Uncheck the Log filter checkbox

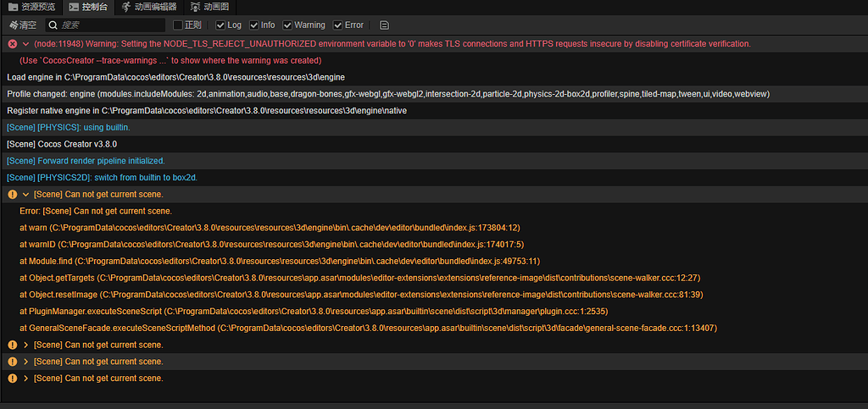220,25
